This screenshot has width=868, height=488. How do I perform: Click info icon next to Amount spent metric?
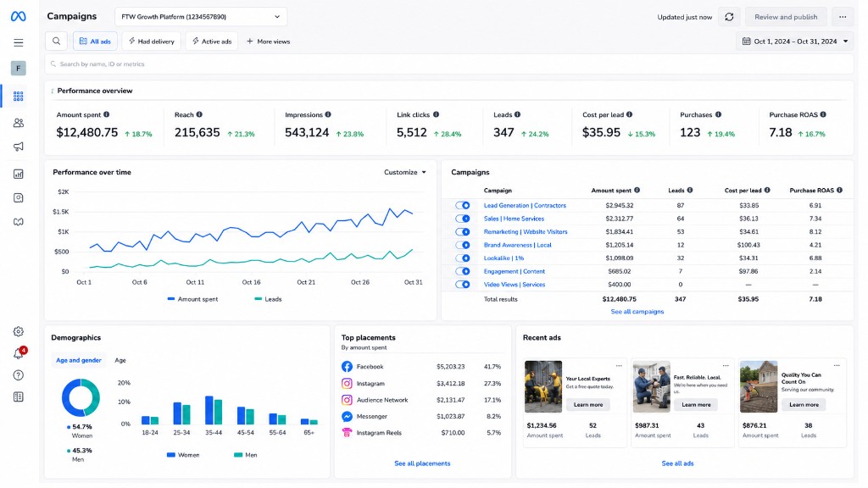tap(106, 114)
